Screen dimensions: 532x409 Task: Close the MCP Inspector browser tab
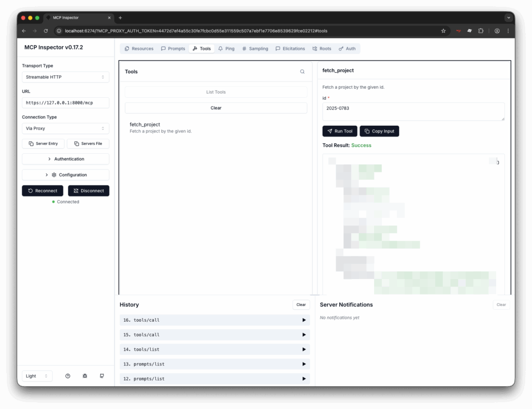point(109,18)
